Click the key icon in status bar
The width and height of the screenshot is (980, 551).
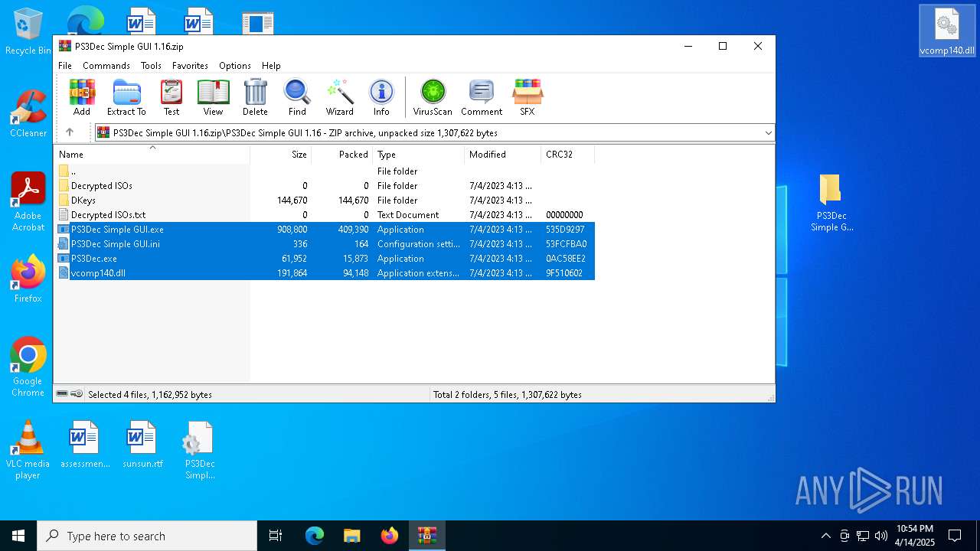[77, 394]
